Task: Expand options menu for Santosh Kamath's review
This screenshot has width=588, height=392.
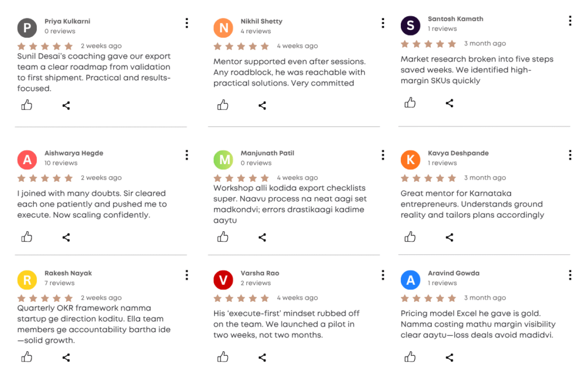Action: pos(570,21)
